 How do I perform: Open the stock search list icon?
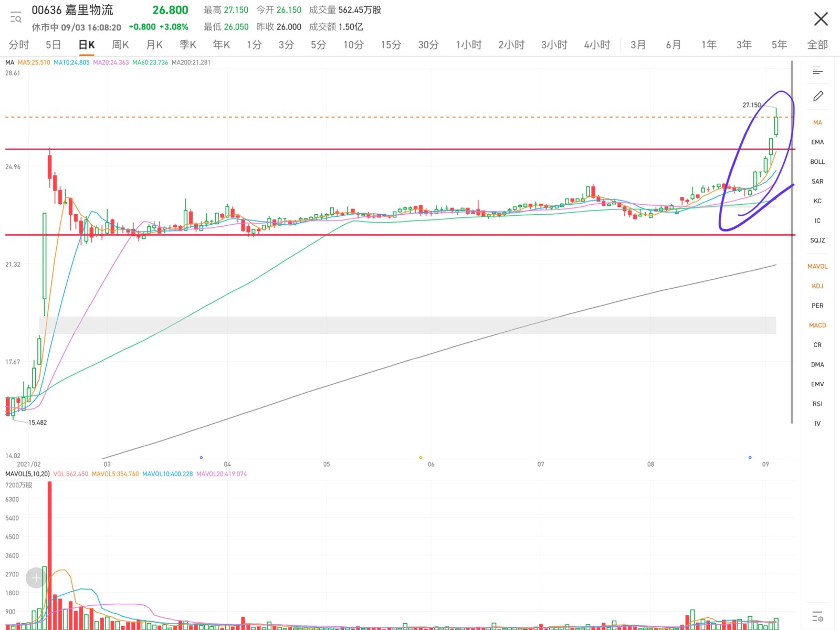pyautogui.click(x=16, y=18)
